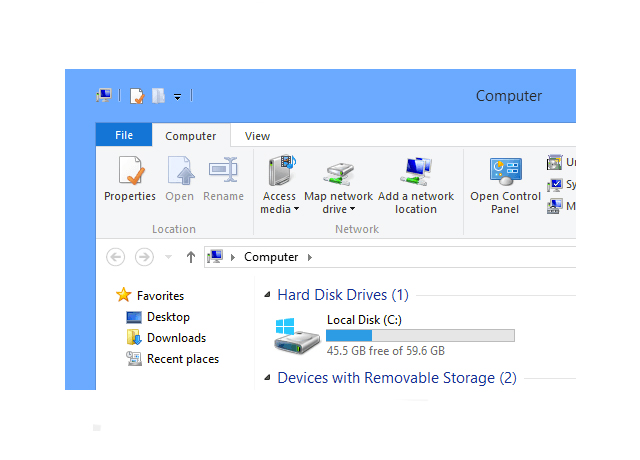Click Add a network location
Image resolution: width=640 pixels, height=460 pixels.
coord(416,186)
